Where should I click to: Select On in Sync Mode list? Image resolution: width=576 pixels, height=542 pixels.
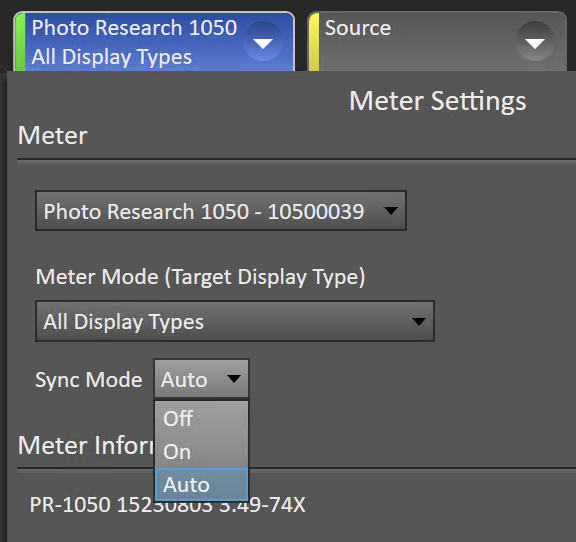point(201,451)
